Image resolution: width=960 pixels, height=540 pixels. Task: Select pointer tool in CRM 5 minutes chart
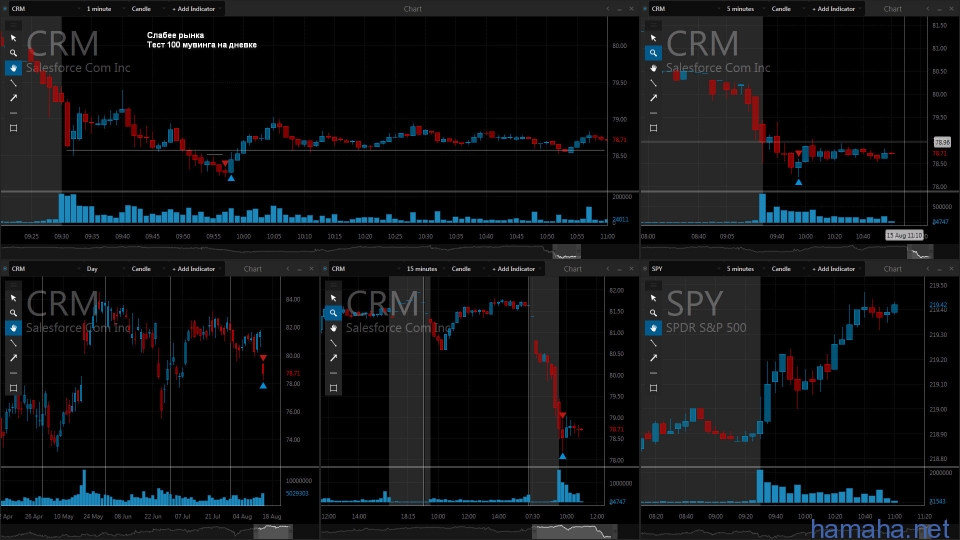653,38
